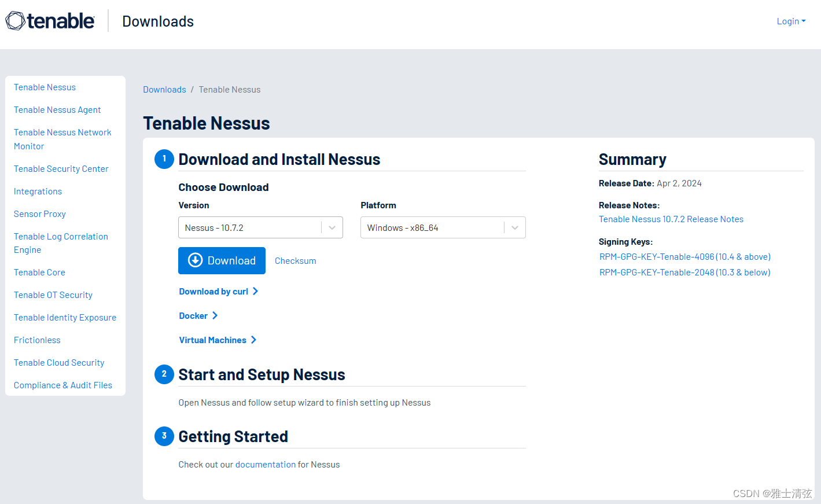Open the documentation link under Getting Started
821x504 pixels.
coord(266,465)
